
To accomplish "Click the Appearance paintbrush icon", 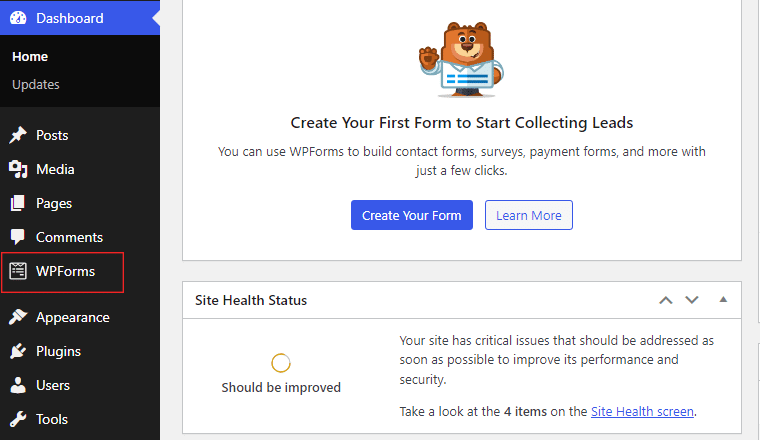I will (x=18, y=317).
